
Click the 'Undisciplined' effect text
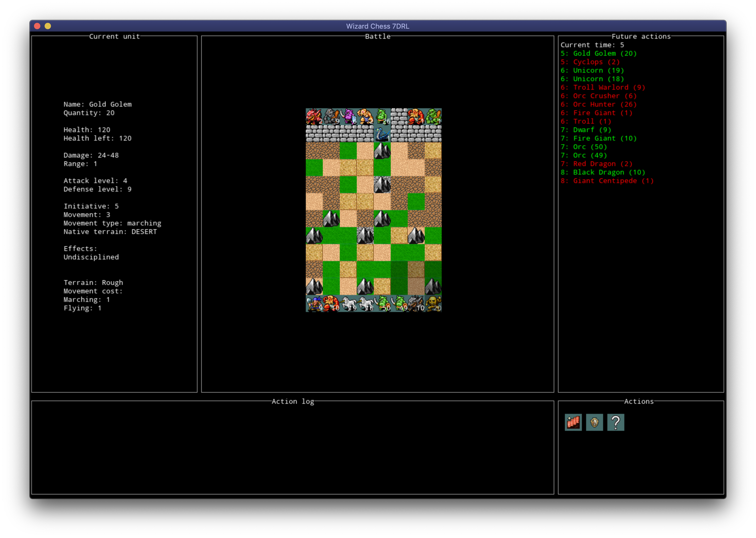(91, 257)
